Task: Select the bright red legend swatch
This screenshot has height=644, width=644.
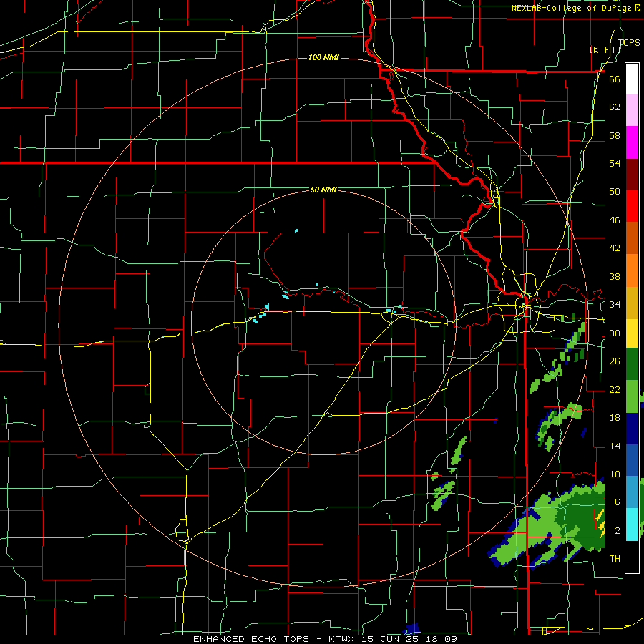Action: (632, 206)
